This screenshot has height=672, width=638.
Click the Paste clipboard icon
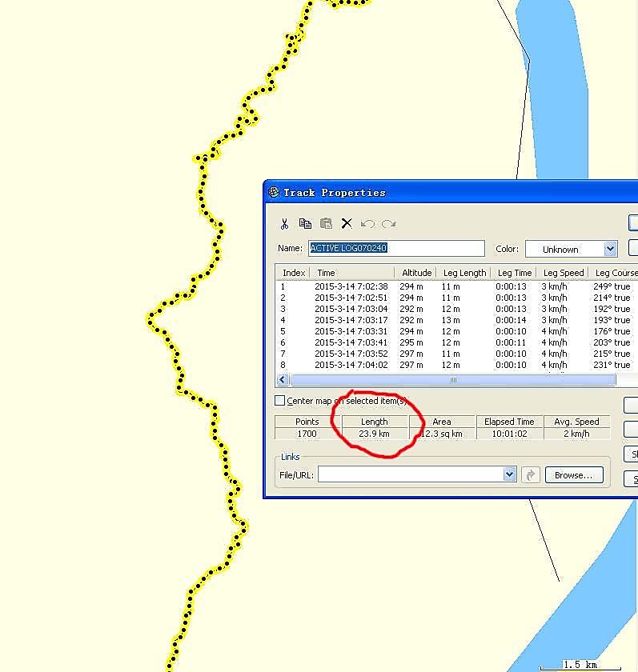[x=326, y=224]
